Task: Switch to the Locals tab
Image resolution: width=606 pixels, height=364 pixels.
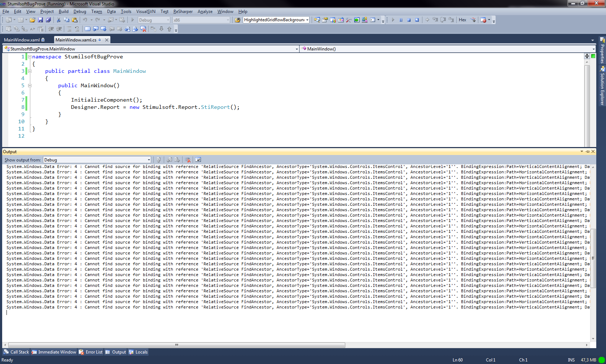Action: tap(138, 352)
